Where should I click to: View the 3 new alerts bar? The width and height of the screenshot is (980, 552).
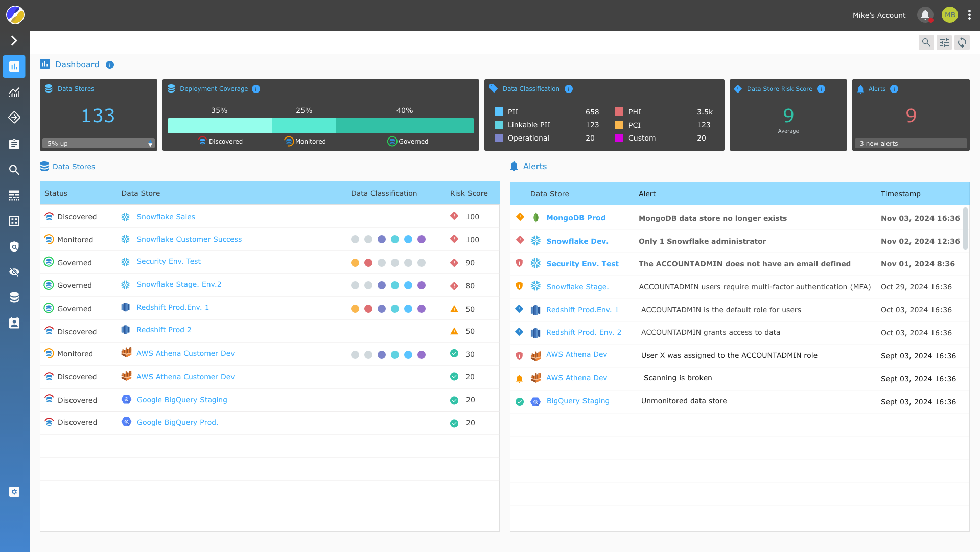coord(911,144)
